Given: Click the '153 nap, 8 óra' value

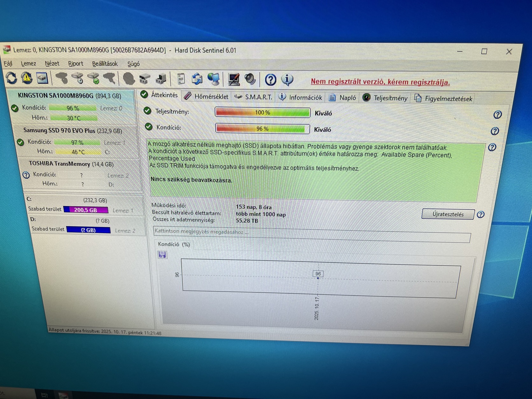Looking at the screenshot, I should point(254,207).
